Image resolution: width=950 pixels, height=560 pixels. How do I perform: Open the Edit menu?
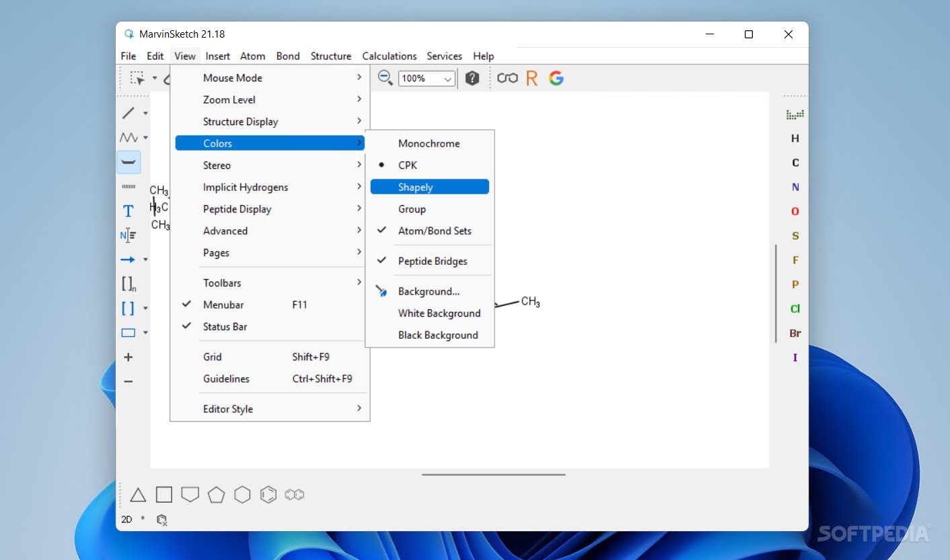(155, 56)
